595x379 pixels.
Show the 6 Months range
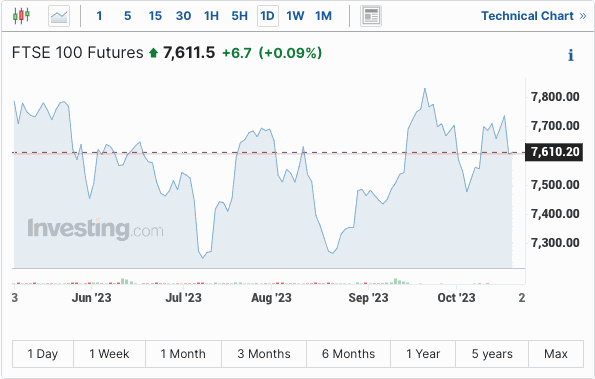point(348,354)
